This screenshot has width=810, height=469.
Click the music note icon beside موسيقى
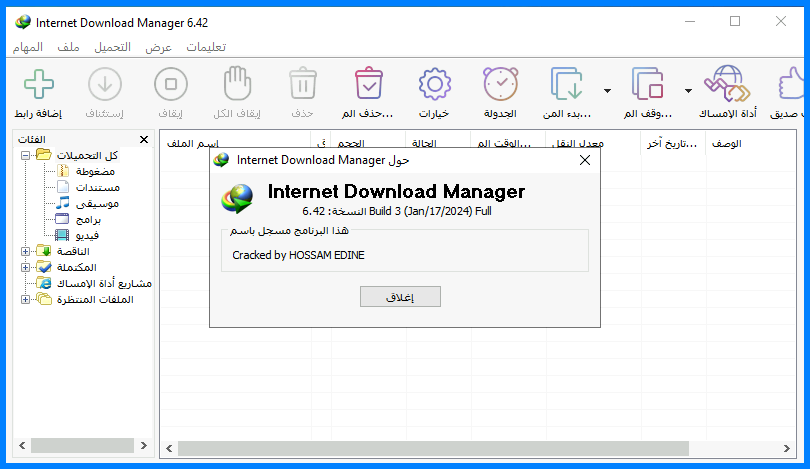point(63,202)
